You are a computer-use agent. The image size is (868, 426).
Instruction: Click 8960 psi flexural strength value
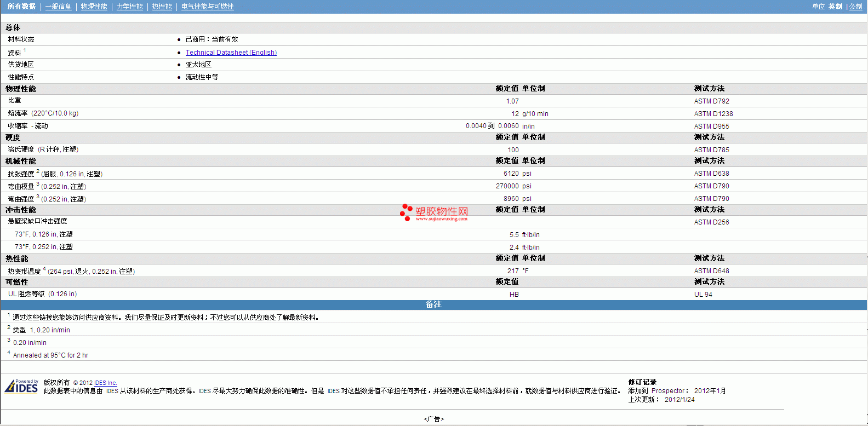517,199
